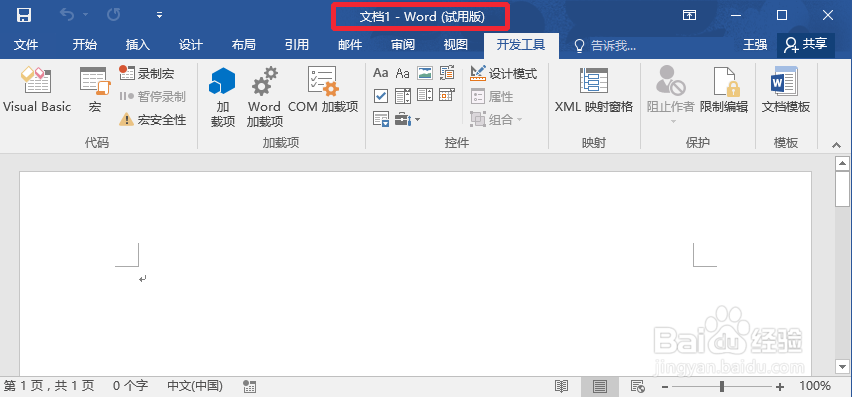Toggle 设计模式 design mode
Viewport: 852px width, 397px height.
(x=504, y=73)
